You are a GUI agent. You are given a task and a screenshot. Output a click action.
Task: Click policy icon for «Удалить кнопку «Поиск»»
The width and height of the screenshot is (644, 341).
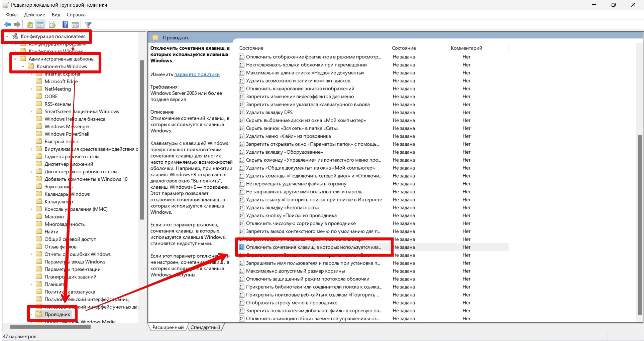click(242, 215)
